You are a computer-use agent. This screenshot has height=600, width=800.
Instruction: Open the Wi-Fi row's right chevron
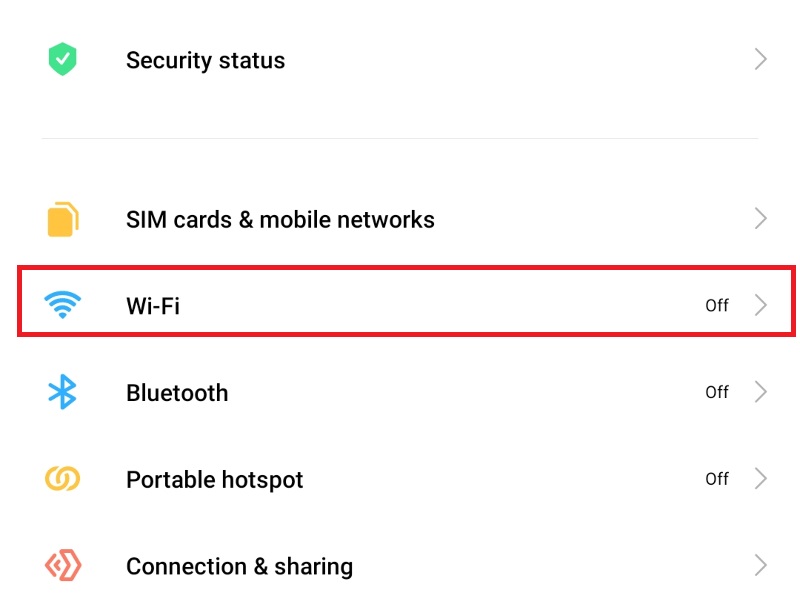point(760,306)
